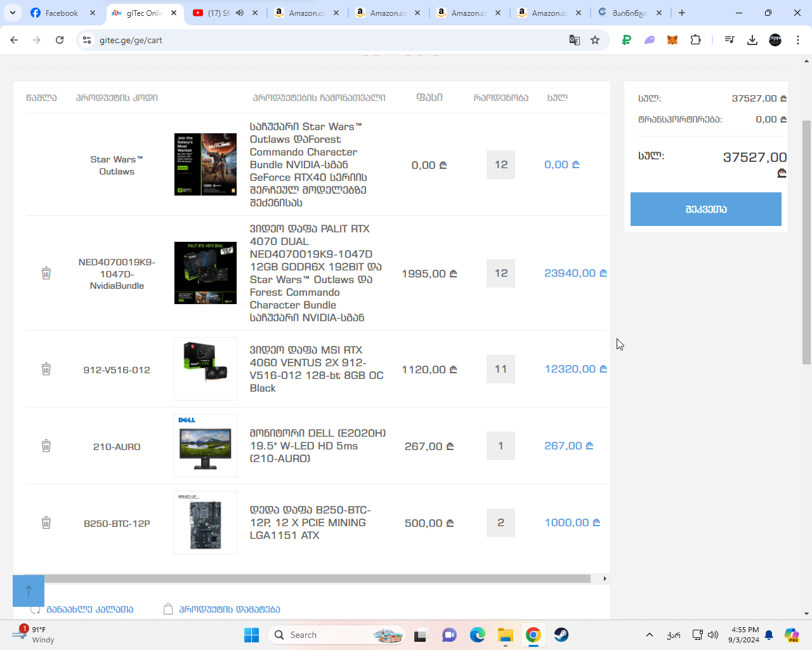
Task: Click the scroll-to-top arrow button
Action: click(29, 591)
